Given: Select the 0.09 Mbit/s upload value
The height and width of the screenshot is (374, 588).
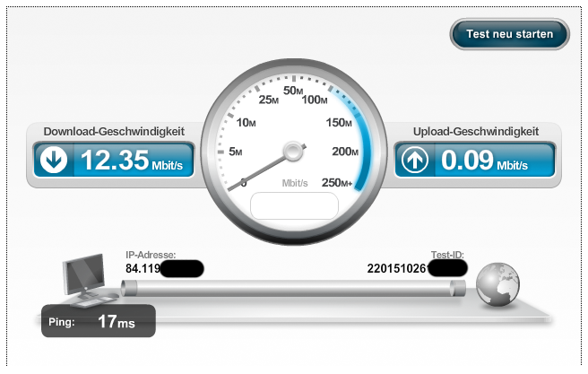Looking at the screenshot, I should pos(484,161).
